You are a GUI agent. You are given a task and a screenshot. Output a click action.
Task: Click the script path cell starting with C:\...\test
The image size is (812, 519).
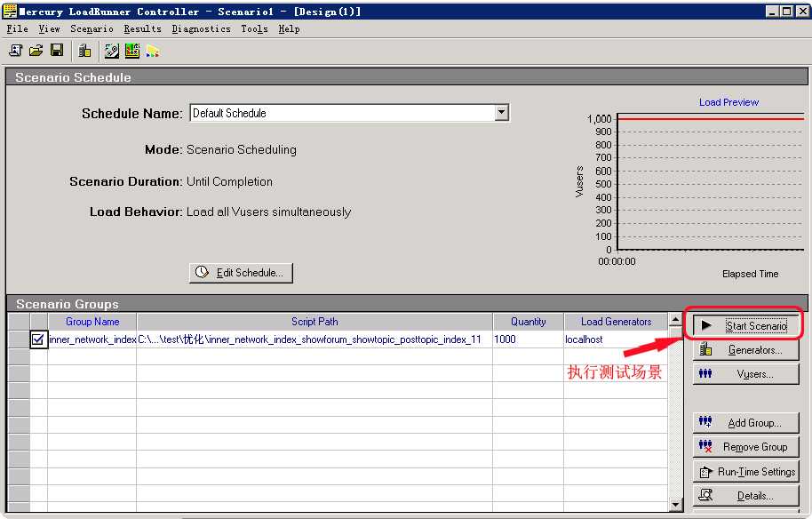coord(314,339)
